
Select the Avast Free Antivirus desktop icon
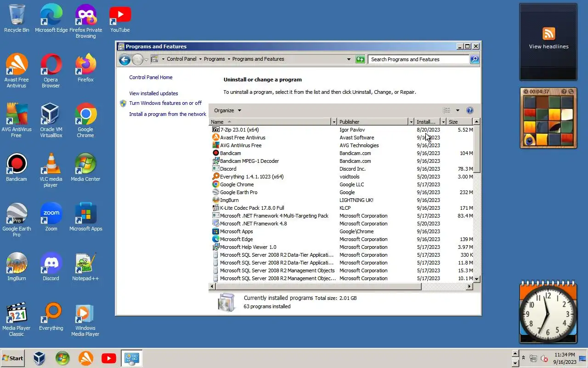tap(17, 71)
